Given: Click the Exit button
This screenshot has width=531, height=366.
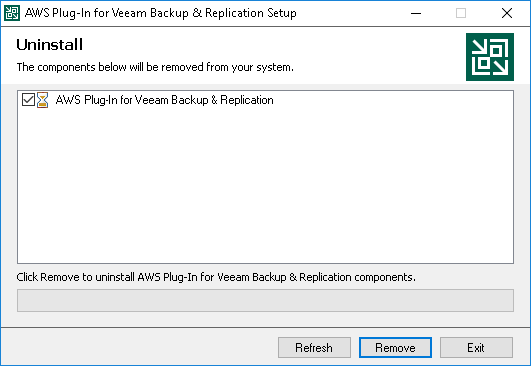Looking at the screenshot, I should point(476,347).
